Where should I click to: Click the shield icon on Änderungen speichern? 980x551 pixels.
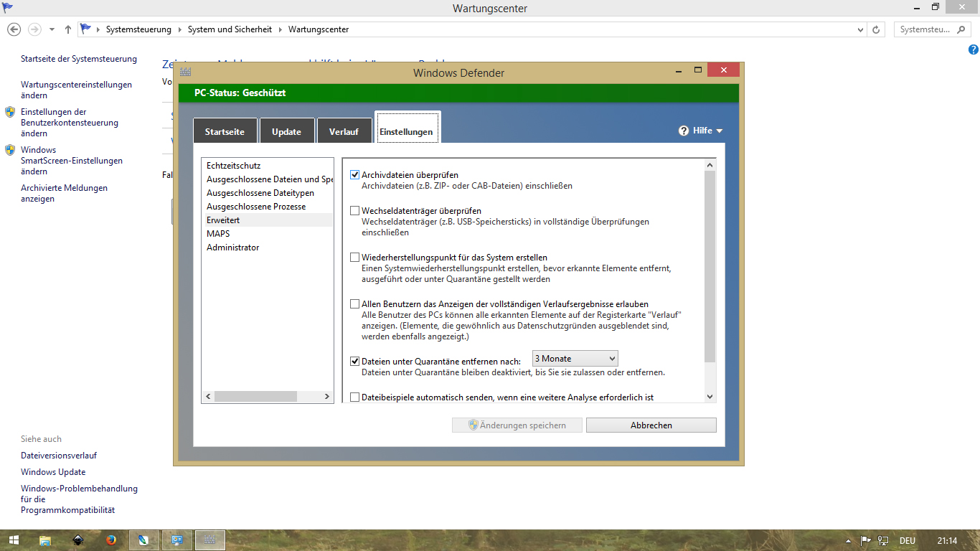pyautogui.click(x=473, y=425)
